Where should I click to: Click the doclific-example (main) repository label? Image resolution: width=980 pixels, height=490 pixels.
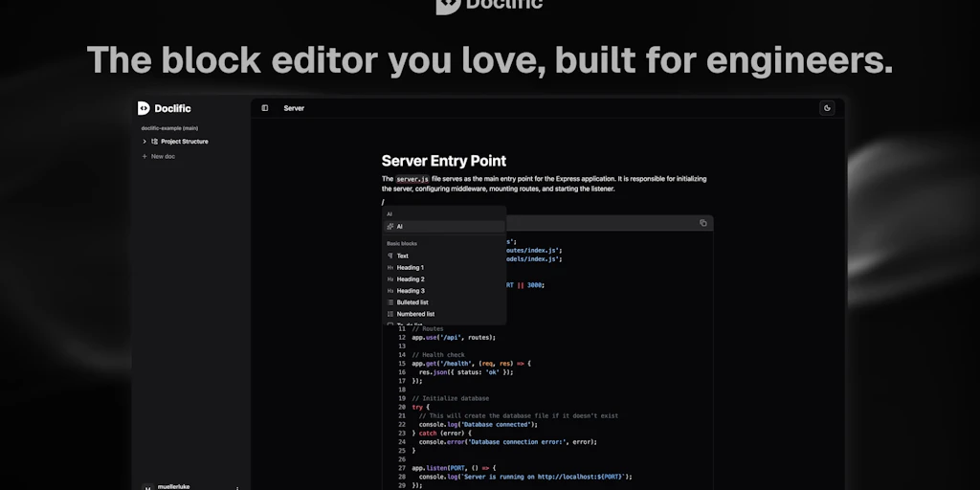[169, 128]
